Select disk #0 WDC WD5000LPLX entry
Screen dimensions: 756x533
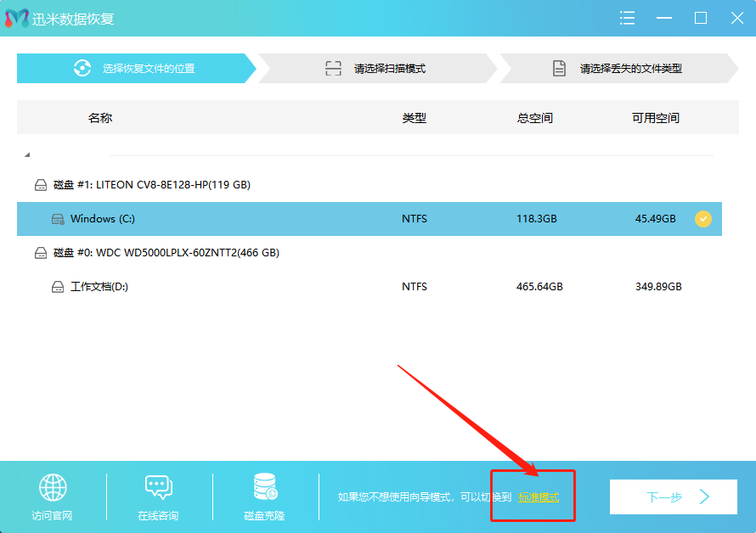pyautogui.click(x=166, y=252)
